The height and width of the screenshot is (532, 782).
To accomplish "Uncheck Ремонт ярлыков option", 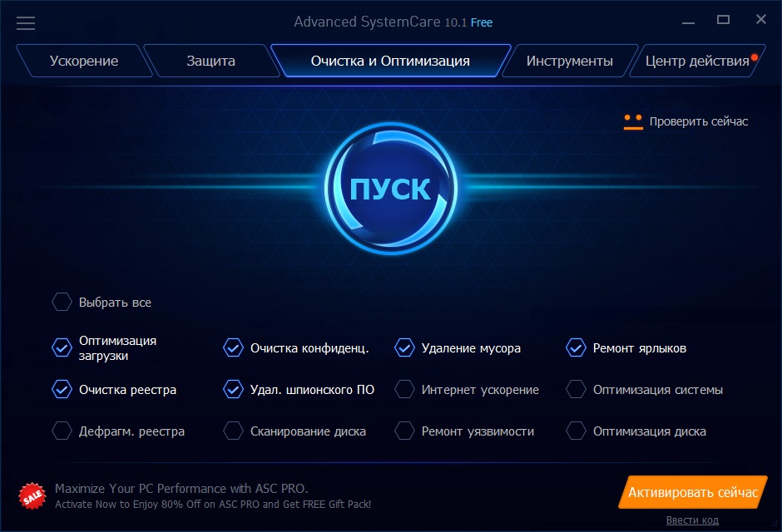I will coord(576,347).
